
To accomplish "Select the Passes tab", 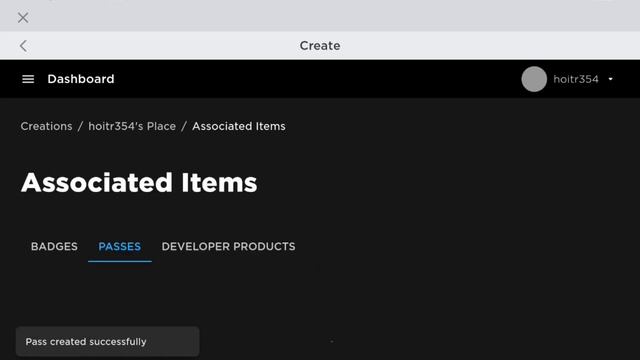I will (x=120, y=247).
